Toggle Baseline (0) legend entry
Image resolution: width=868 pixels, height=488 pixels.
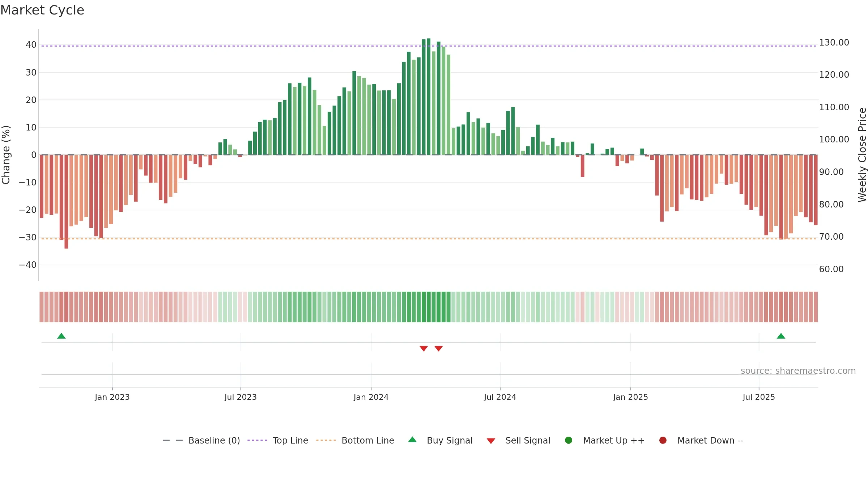[x=201, y=440]
